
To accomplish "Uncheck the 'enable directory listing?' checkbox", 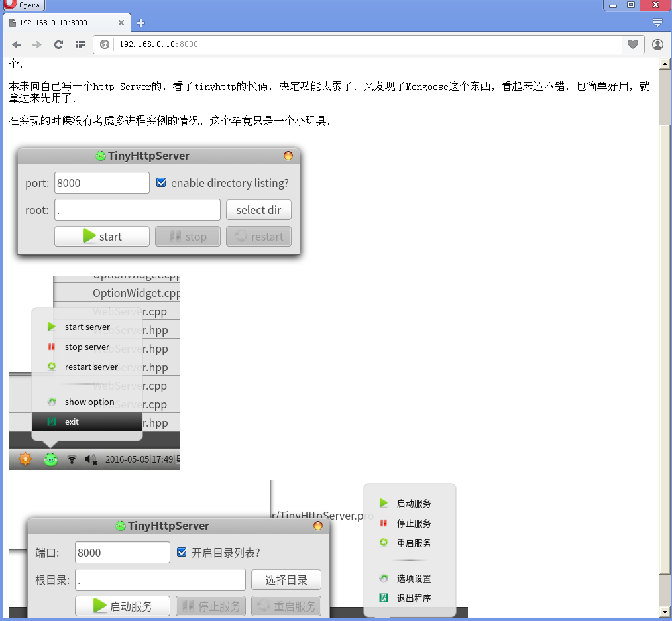I will 160,183.
